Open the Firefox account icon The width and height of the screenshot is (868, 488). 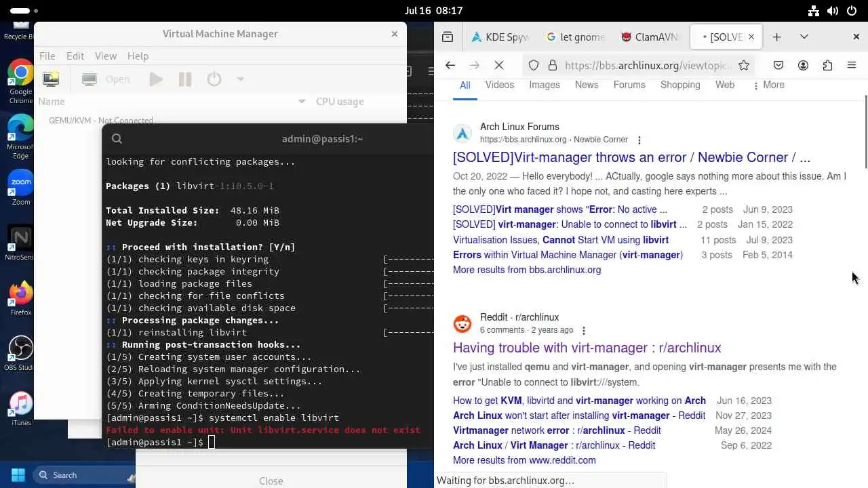point(803,65)
